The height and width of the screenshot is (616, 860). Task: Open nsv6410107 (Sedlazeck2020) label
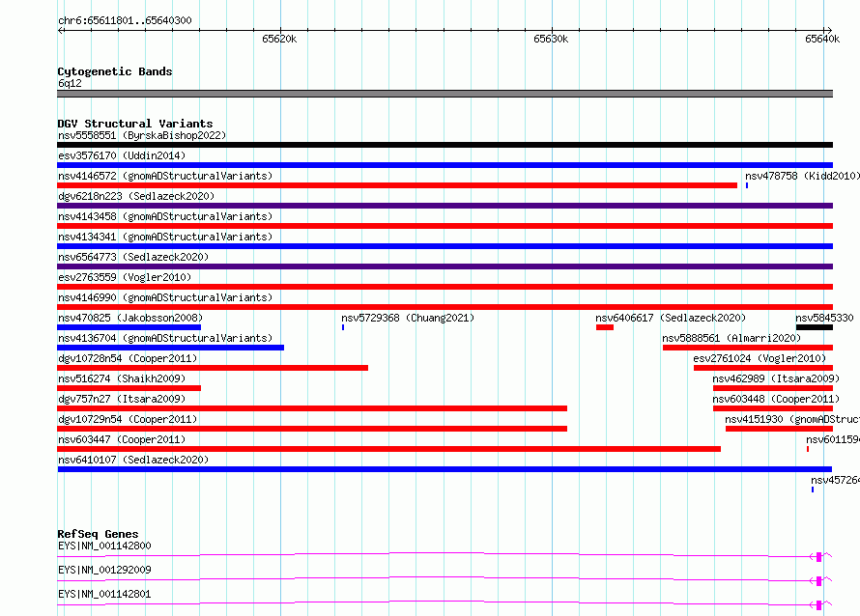point(133,460)
